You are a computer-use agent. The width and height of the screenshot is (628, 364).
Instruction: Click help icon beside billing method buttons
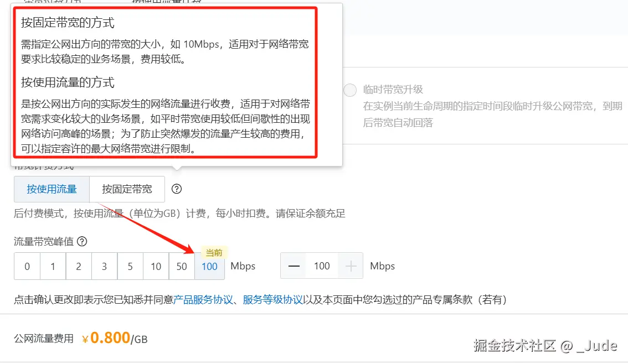pos(177,189)
